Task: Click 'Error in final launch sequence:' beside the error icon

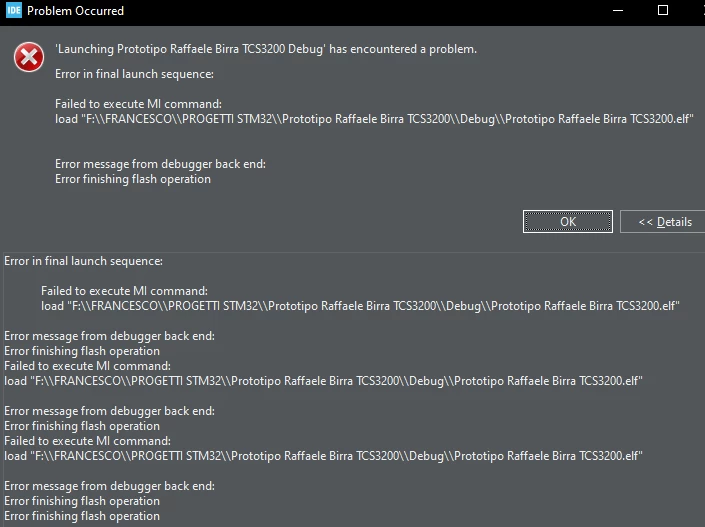Action: coord(134,74)
